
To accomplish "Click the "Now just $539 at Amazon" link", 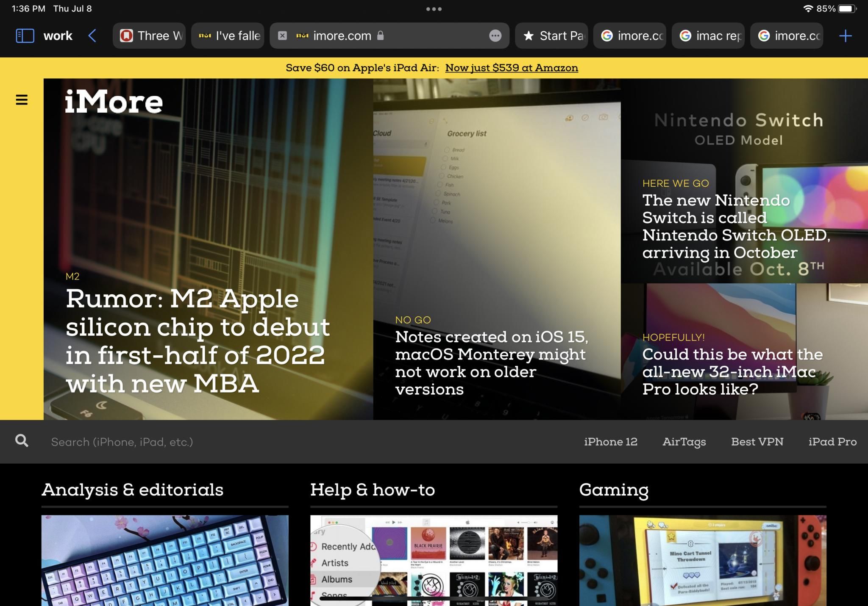I will click(x=511, y=68).
